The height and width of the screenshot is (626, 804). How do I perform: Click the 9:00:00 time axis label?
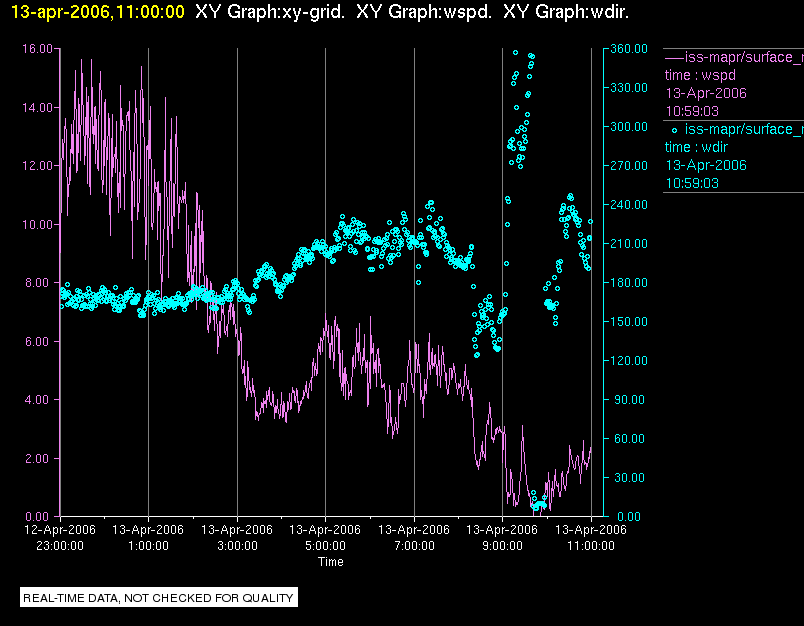[x=502, y=546]
